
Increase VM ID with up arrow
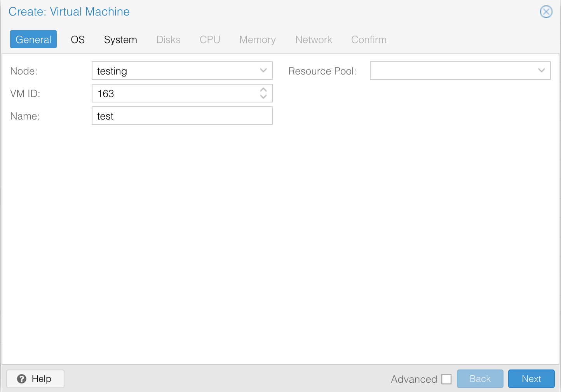click(263, 90)
